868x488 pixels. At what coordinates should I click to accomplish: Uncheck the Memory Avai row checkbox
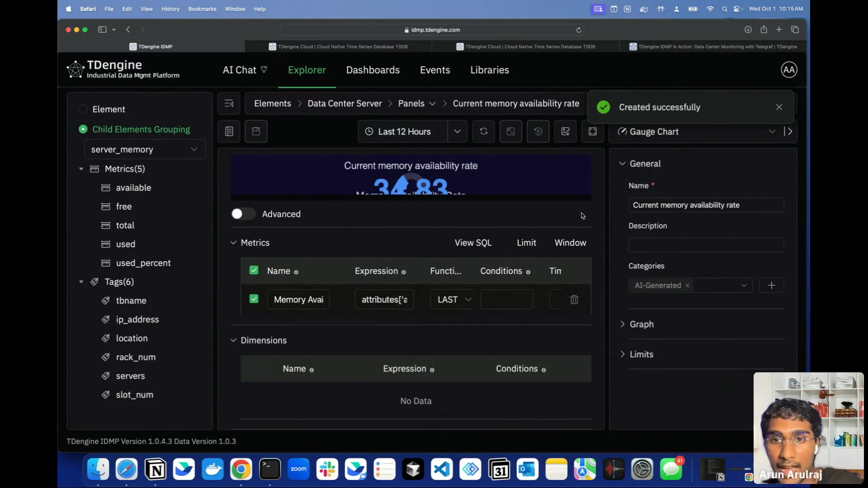pyautogui.click(x=254, y=299)
